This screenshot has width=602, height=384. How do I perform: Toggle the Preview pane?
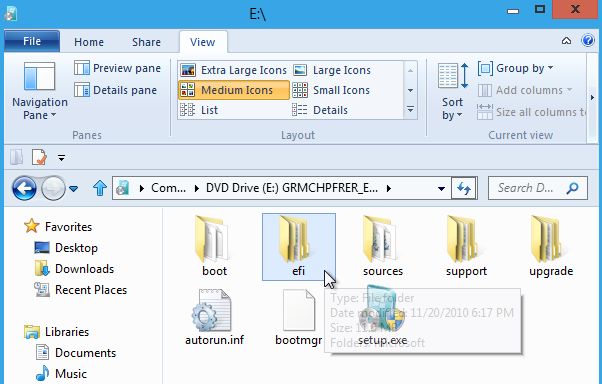[117, 68]
